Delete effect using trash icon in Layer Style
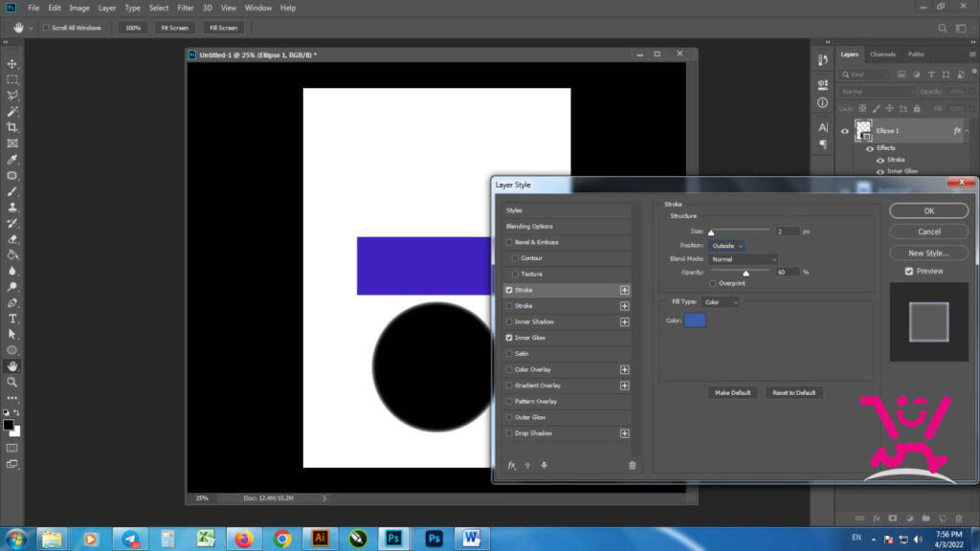This screenshot has width=980, height=551. [632, 466]
